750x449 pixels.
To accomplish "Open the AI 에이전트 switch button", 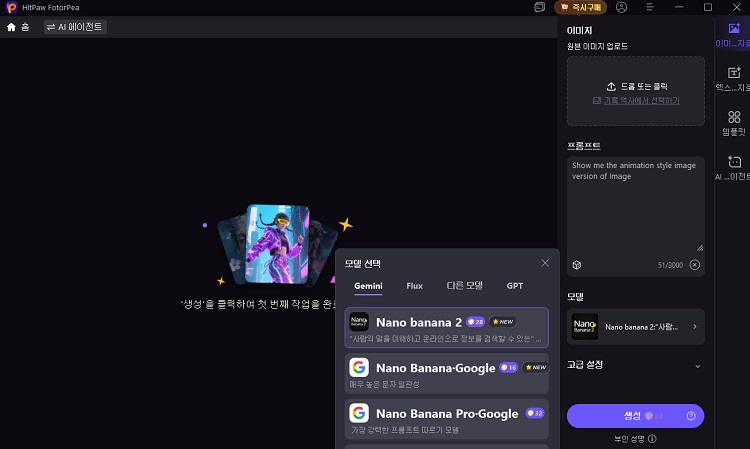I will [75, 27].
